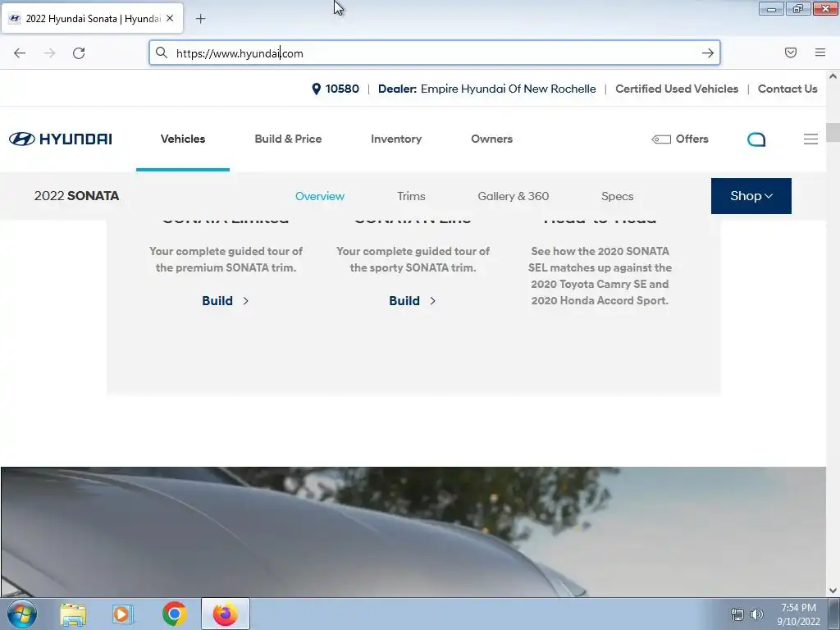
Task: Click the network tray icon
Action: click(x=737, y=614)
